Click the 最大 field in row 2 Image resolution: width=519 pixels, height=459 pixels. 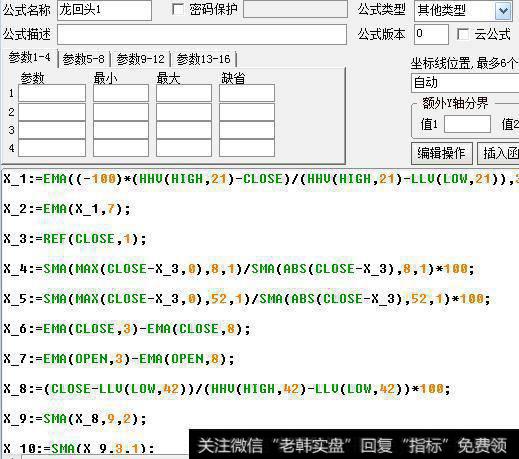tap(184, 112)
